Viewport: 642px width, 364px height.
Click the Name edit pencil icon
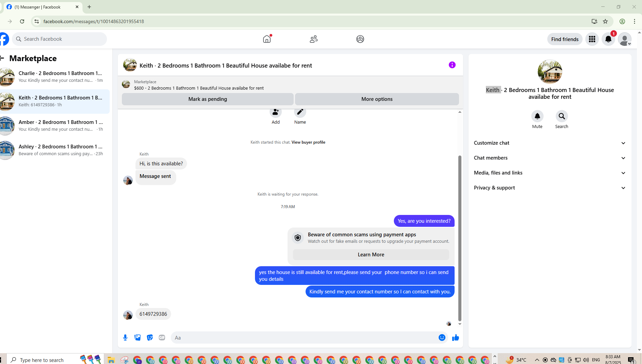pos(300,112)
